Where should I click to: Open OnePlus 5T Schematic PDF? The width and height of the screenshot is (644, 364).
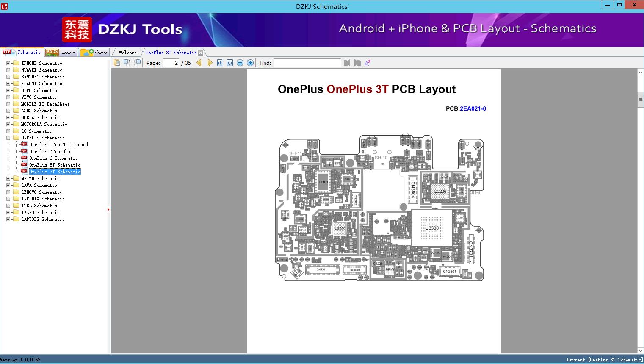[55, 165]
